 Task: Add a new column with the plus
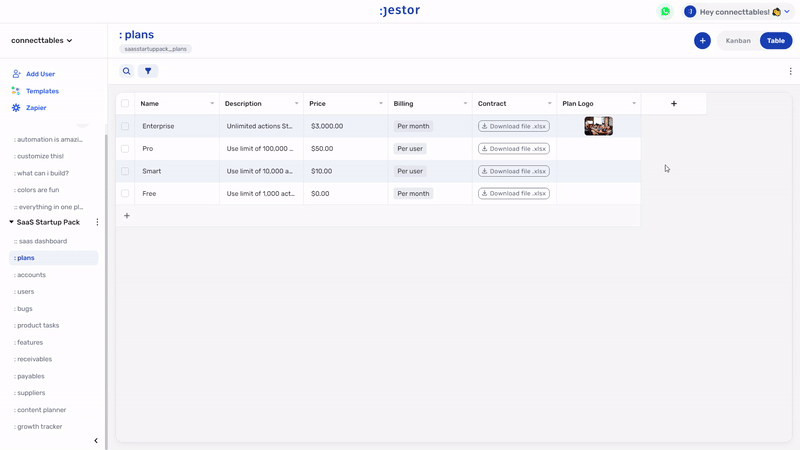tap(673, 104)
